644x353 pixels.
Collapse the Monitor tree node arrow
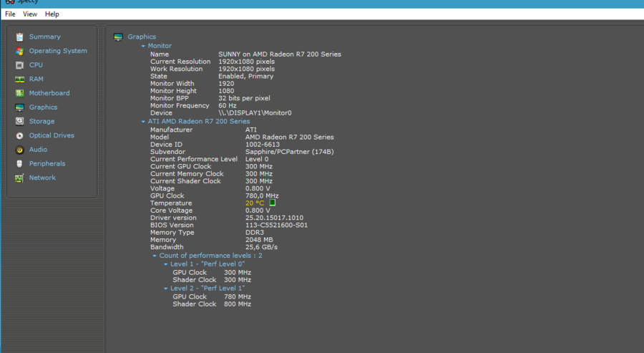coord(143,46)
